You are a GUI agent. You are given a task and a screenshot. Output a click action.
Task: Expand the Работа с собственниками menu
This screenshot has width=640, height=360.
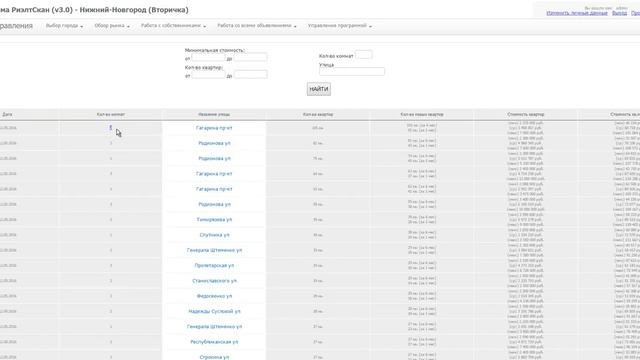click(x=173, y=26)
